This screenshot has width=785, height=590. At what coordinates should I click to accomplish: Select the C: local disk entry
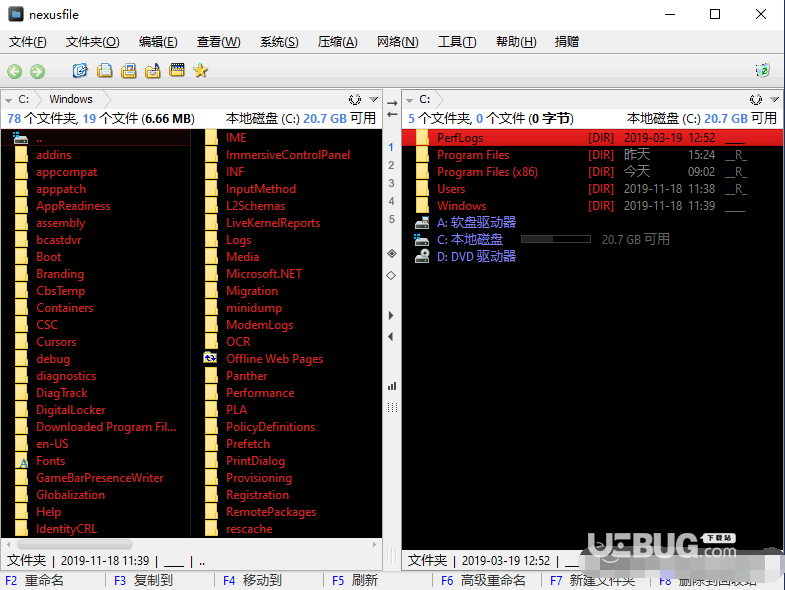point(470,239)
